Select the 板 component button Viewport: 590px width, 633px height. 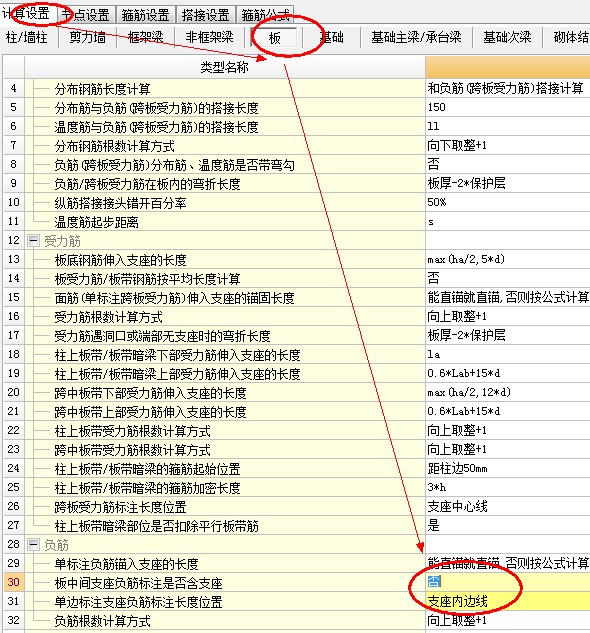coord(275,38)
